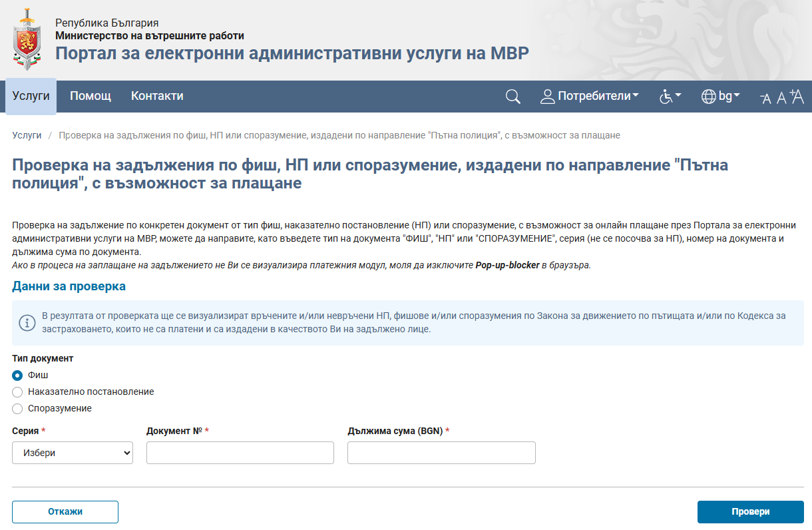Open the Услуги navigation tab
The height and width of the screenshot is (530, 812).
[x=31, y=96]
